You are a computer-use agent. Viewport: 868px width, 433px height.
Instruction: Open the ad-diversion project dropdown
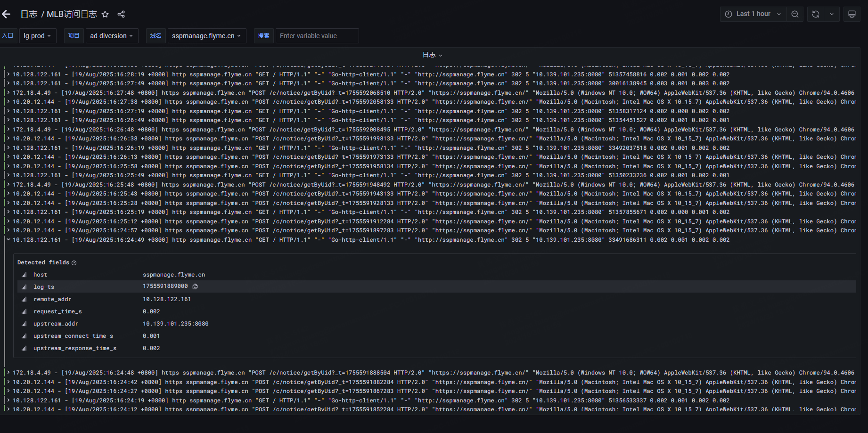[x=112, y=36]
